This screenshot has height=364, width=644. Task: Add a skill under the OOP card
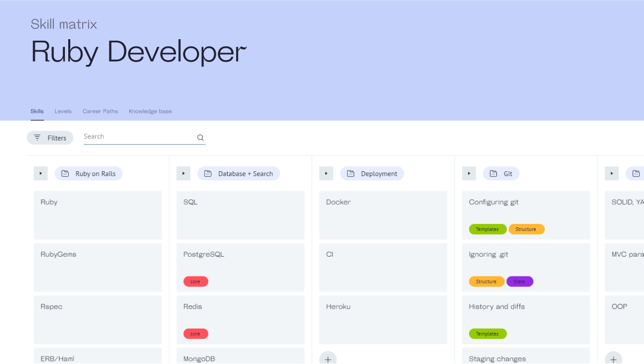click(x=613, y=358)
